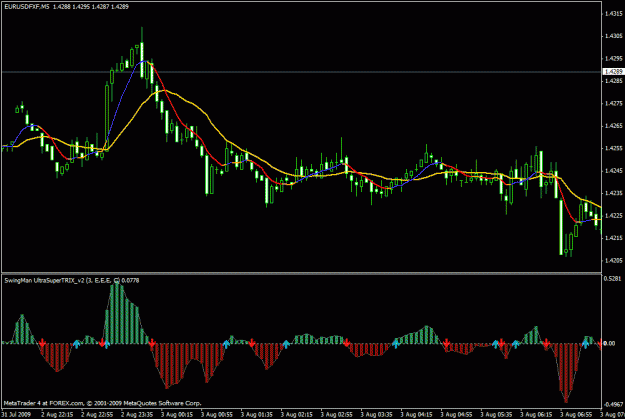625x419 pixels.
Task: Click the leftmost red sell arrow on TRIX
Action: pyautogui.click(x=42, y=342)
